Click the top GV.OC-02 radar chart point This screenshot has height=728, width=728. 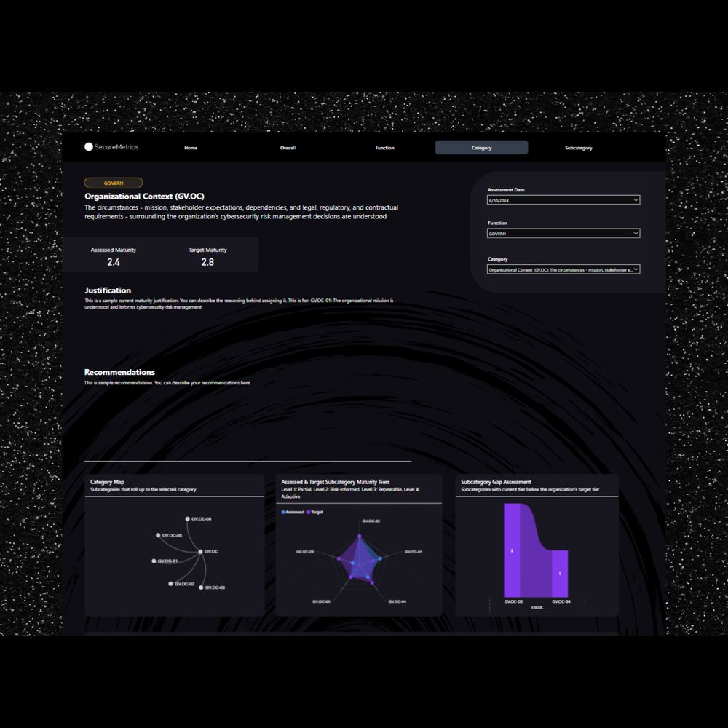[x=358, y=537]
